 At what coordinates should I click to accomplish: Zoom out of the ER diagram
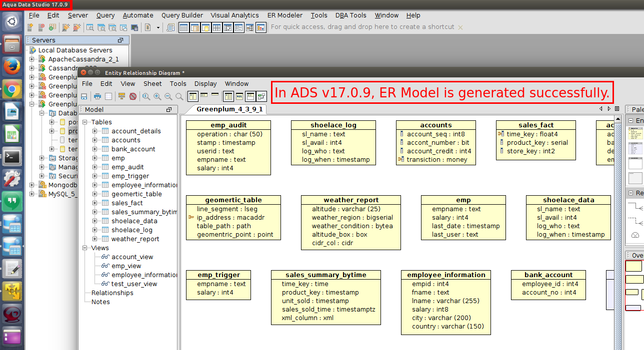(168, 96)
